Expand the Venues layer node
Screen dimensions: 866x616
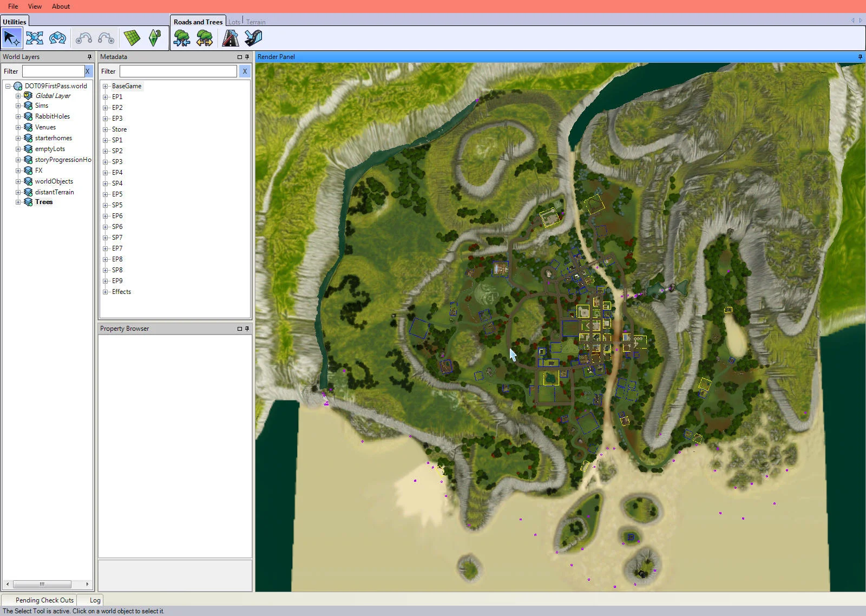(18, 127)
